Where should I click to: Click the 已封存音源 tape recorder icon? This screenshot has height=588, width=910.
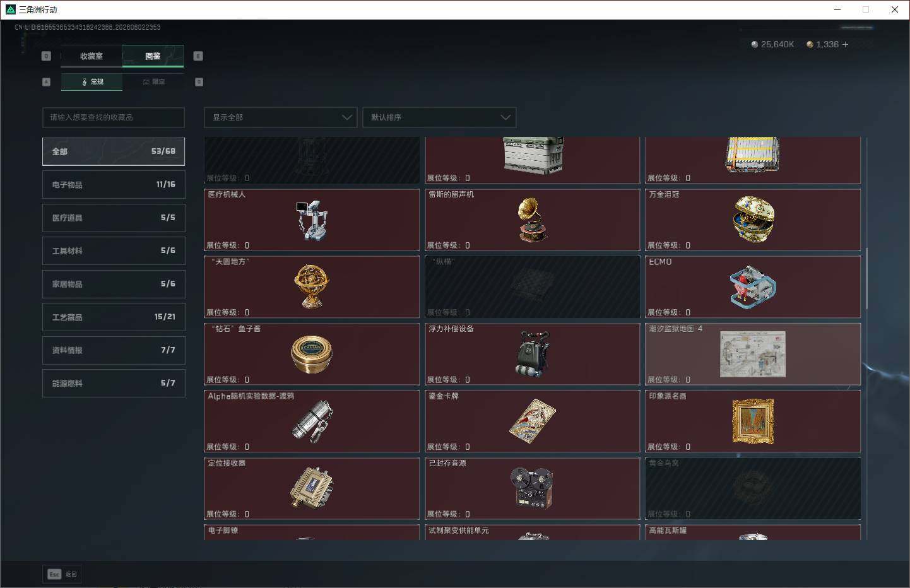click(x=532, y=488)
